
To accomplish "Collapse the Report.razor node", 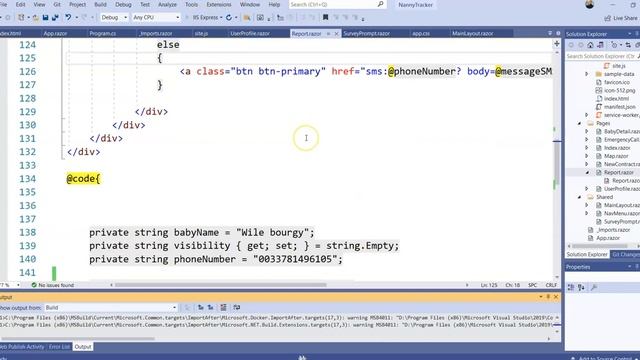I will coord(588,172).
